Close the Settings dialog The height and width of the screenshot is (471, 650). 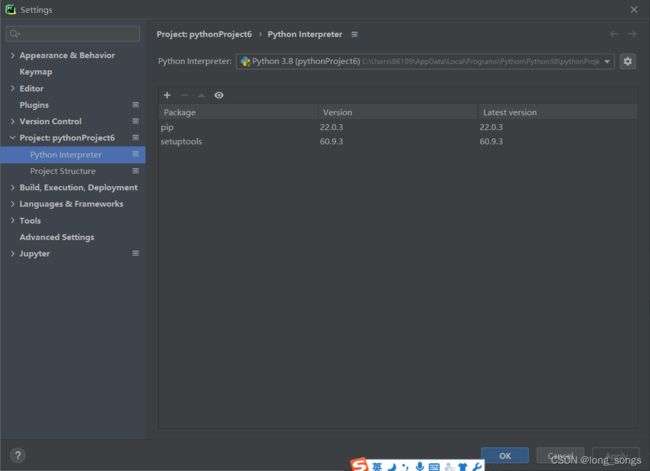(x=634, y=10)
